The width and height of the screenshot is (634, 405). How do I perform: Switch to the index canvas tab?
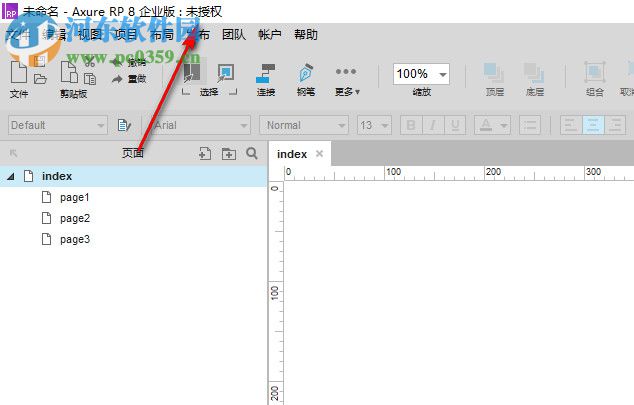pyautogui.click(x=292, y=154)
